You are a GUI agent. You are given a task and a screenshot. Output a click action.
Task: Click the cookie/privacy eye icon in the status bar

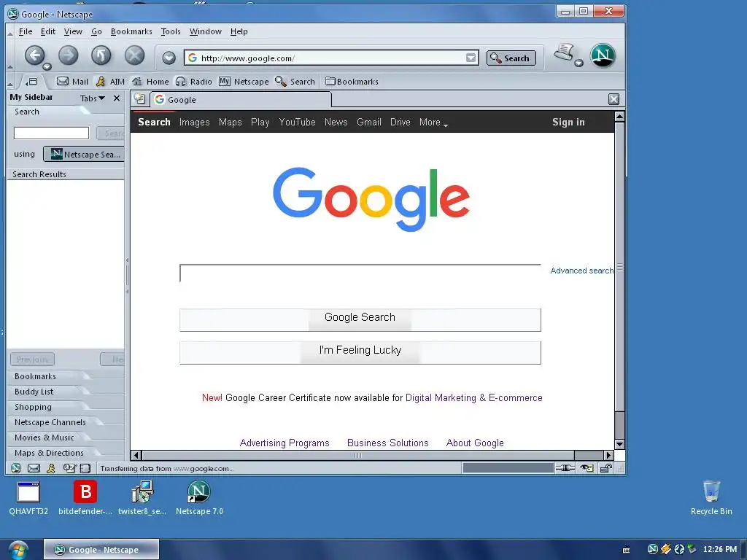pyautogui.click(x=587, y=468)
